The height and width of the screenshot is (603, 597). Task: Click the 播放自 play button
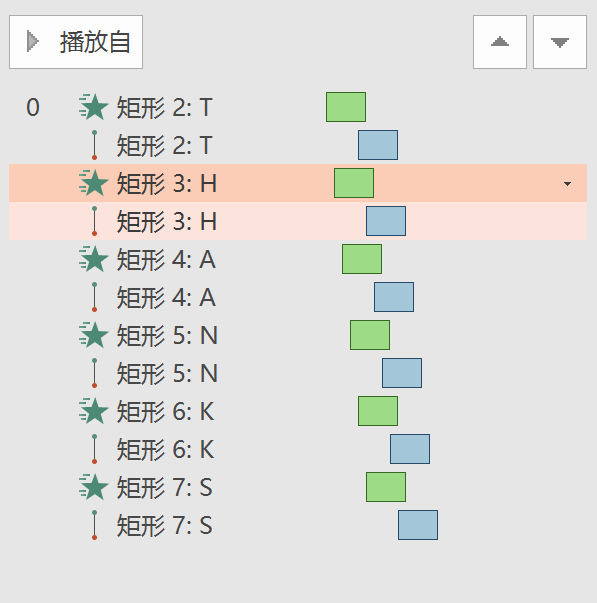tap(76, 42)
